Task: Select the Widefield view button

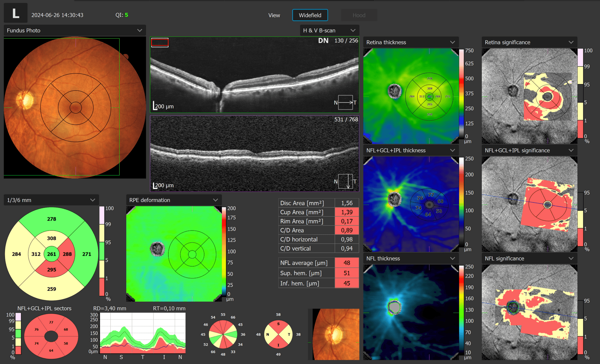Action: click(x=310, y=15)
